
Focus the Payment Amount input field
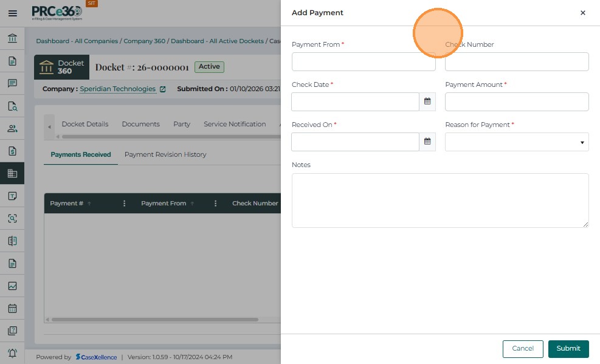click(517, 102)
